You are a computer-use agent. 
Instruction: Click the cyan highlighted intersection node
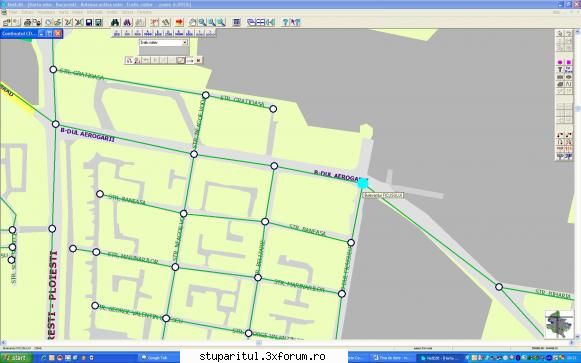click(x=363, y=183)
